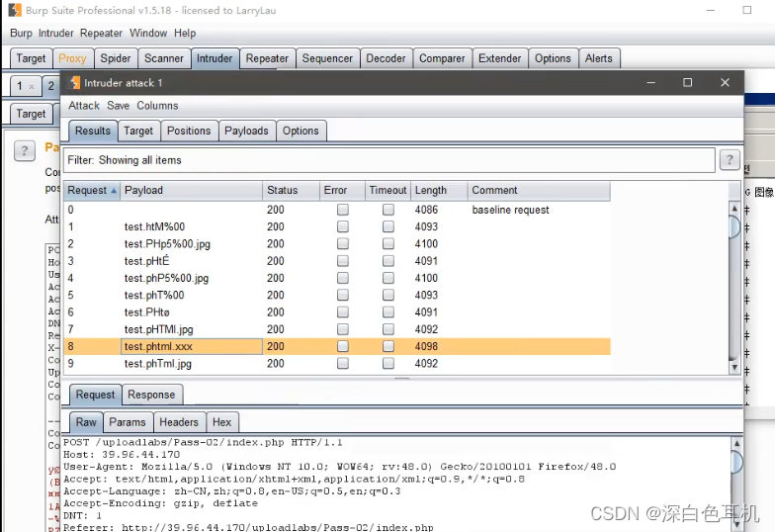Switch to Extender tab in main window
Screen dimensions: 775x532
point(500,58)
